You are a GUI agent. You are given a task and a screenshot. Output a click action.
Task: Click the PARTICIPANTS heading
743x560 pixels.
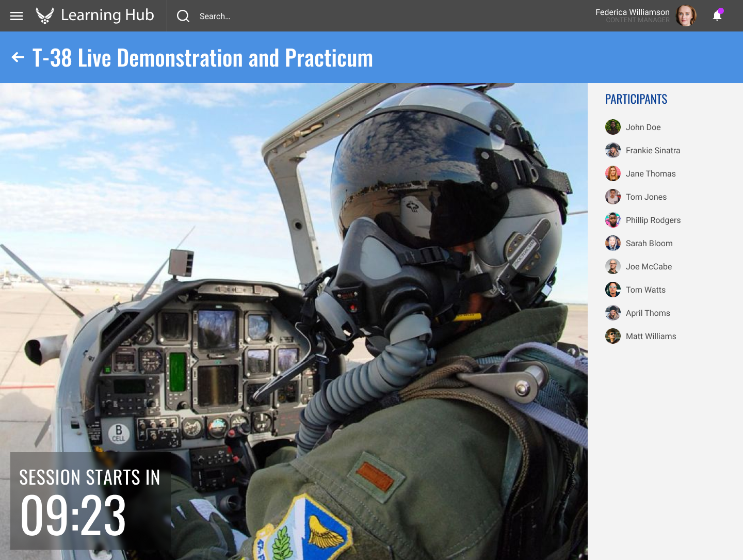point(636,99)
